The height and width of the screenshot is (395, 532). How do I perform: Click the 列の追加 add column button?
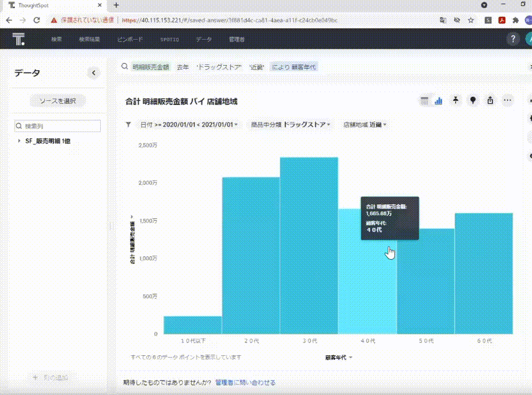(x=50, y=377)
